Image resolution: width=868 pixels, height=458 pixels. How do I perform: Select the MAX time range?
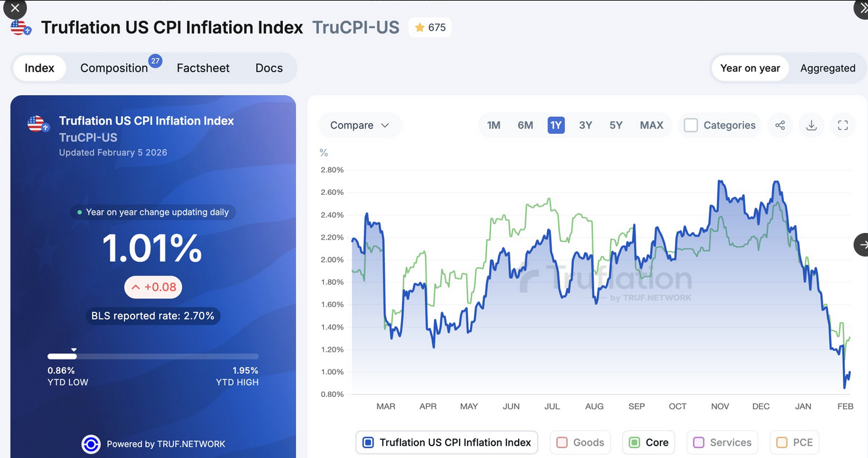pos(651,125)
